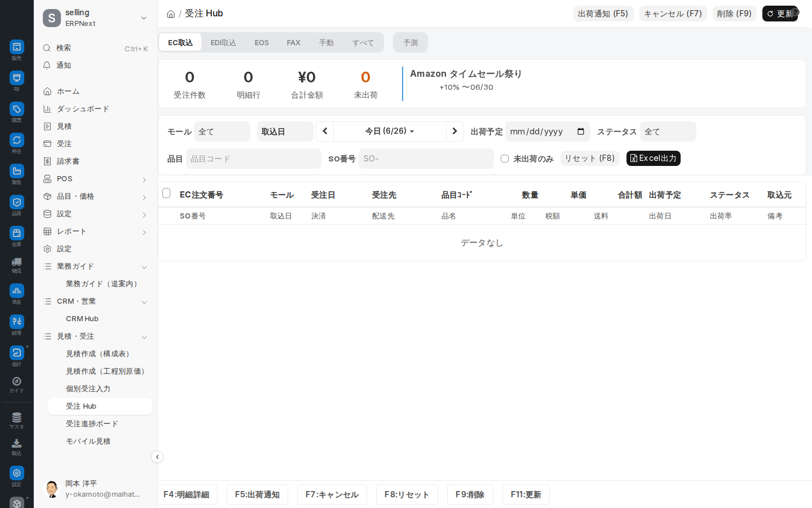
Task: Open 個別受注入力 in the sidebar
Action: 100,389
